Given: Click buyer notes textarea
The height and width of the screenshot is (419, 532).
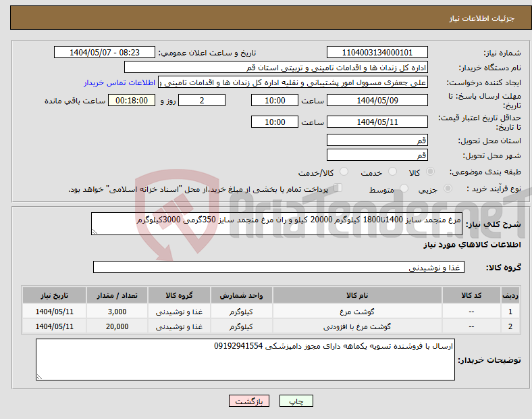Looking at the screenshot, I should (245, 360).
